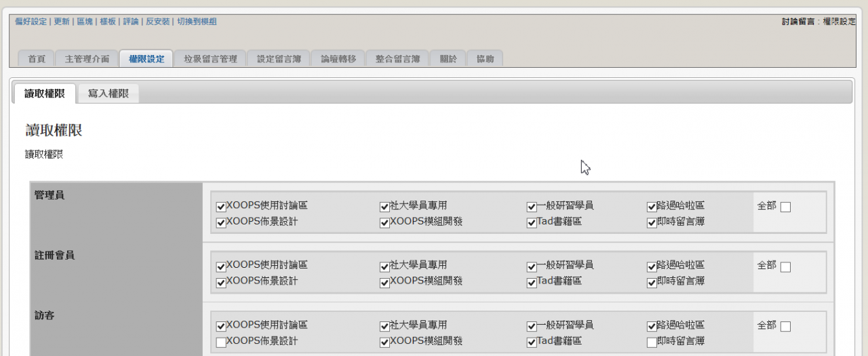This screenshot has height=356, width=868.
Task: Click the 更新 link at top
Action: coord(61,22)
